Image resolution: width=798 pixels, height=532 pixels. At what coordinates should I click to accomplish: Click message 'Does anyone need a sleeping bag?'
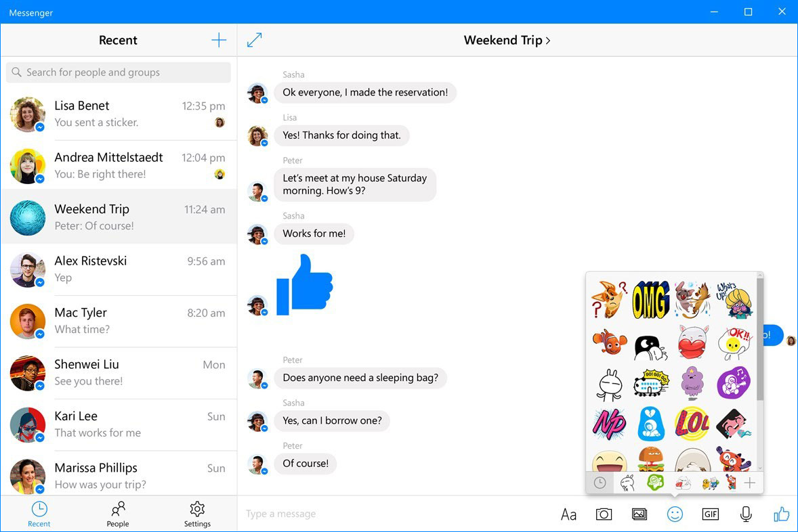click(360, 378)
